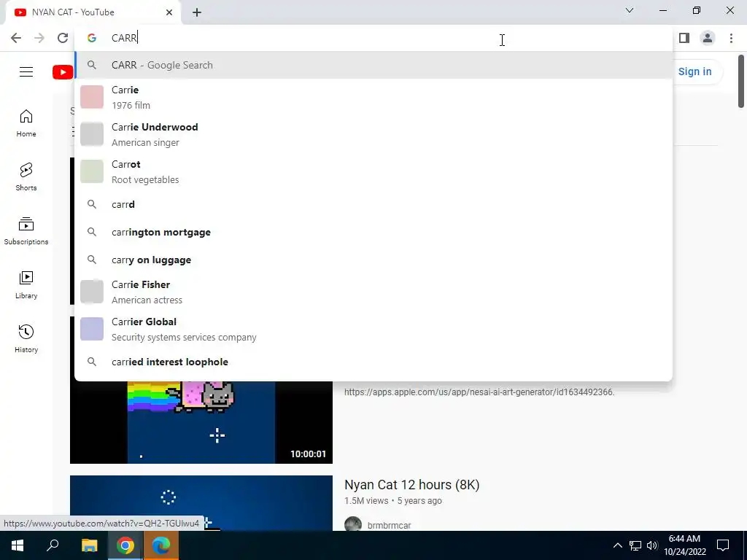Screen dimensions: 747x560
Task: Open 'Nyan Cat 12 hours (8K)' title link
Action: pyautogui.click(x=411, y=485)
